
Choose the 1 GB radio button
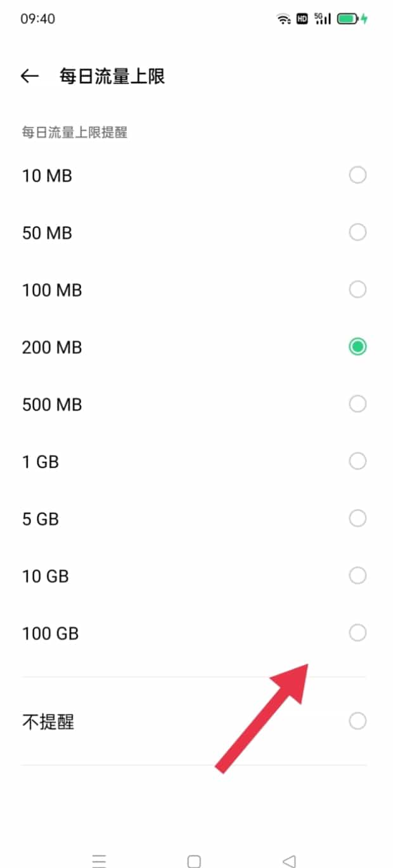(358, 461)
